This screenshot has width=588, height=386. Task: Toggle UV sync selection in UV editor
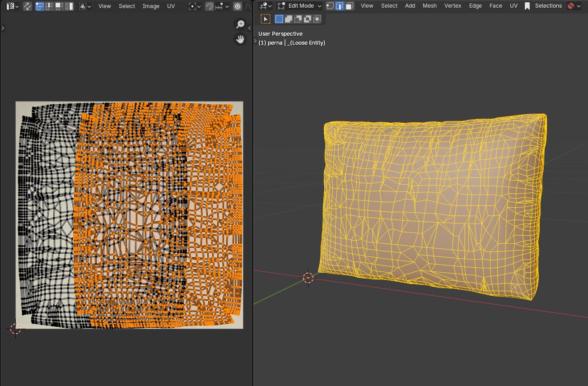tap(28, 6)
